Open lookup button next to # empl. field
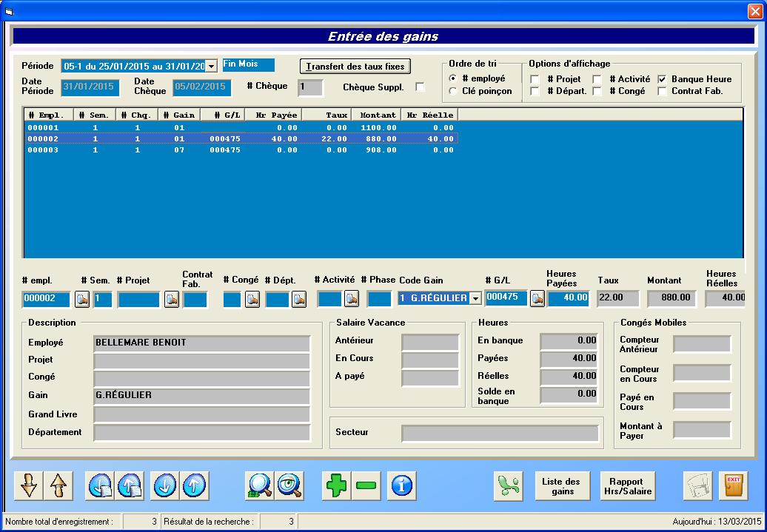The height and width of the screenshot is (532, 767). pos(82,299)
